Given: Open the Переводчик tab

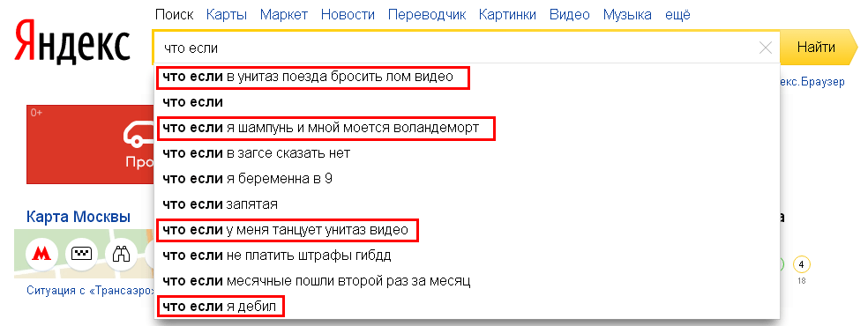Looking at the screenshot, I should click(427, 14).
